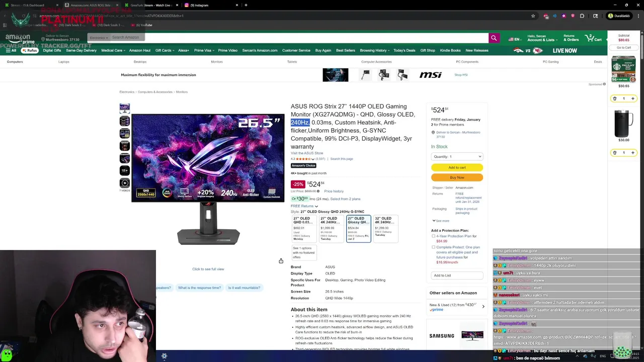Click the audio-playing extension icon in the toolbar
Viewport: 644px width, 362px height.
point(555,16)
